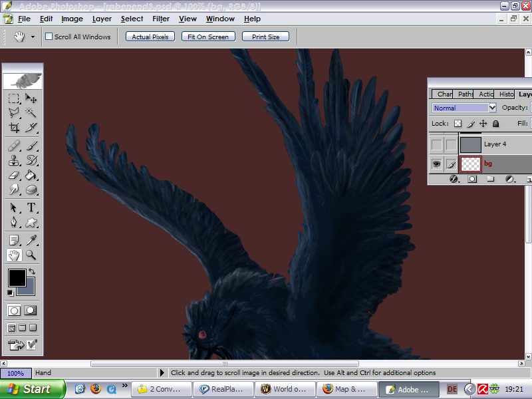Open the status bar options triangle menu
The height and width of the screenshot is (399, 532).
162,373
